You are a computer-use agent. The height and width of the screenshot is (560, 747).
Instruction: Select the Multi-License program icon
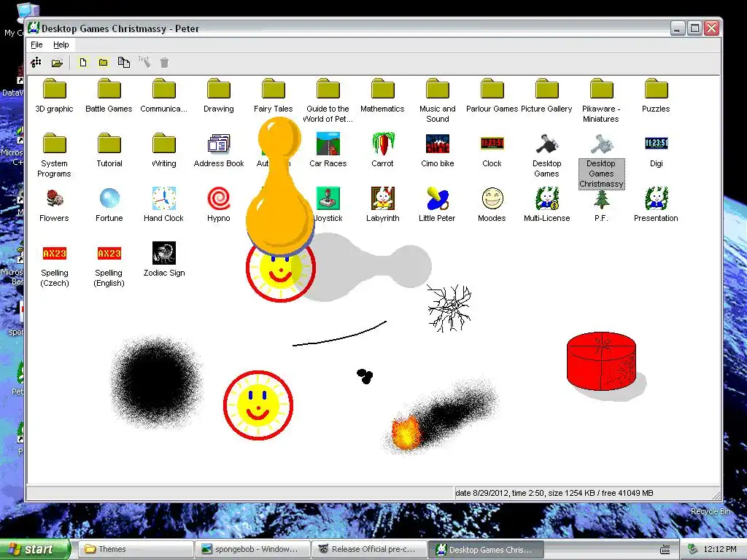(x=547, y=198)
